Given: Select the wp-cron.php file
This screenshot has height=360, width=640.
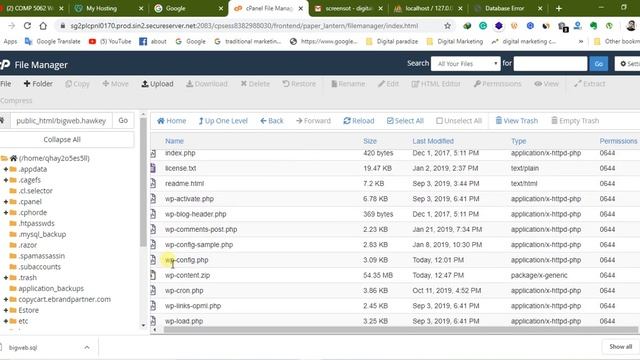Looking at the screenshot, I should click(184, 291).
